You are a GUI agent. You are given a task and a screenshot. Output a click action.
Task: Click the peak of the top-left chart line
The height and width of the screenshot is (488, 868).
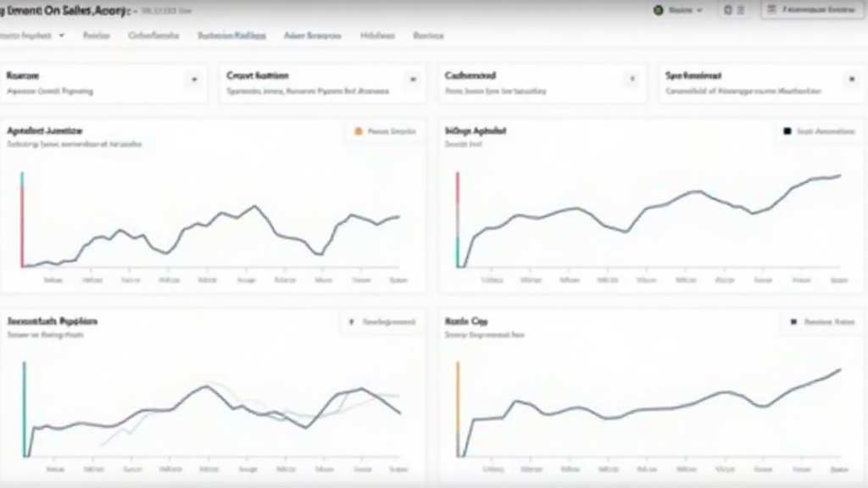(253, 206)
